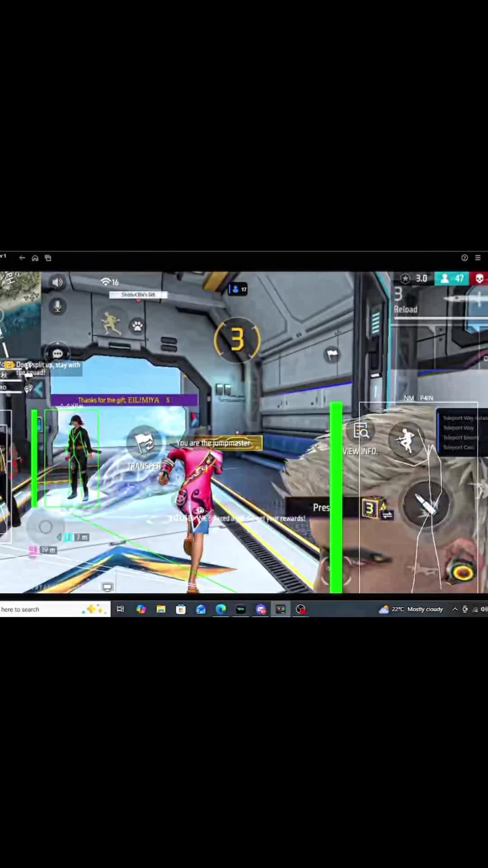Open Task View on the taskbar
Image resolution: width=488 pixels, height=868 pixels.
121,609
